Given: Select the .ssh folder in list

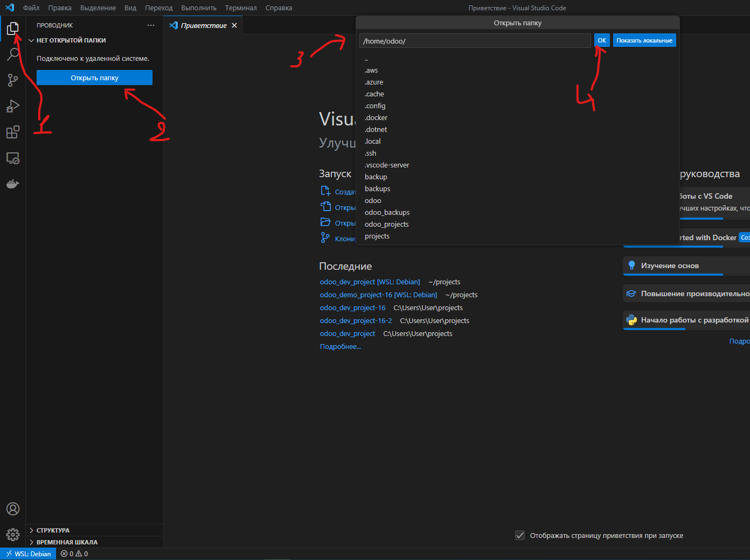Looking at the screenshot, I should (518, 153).
